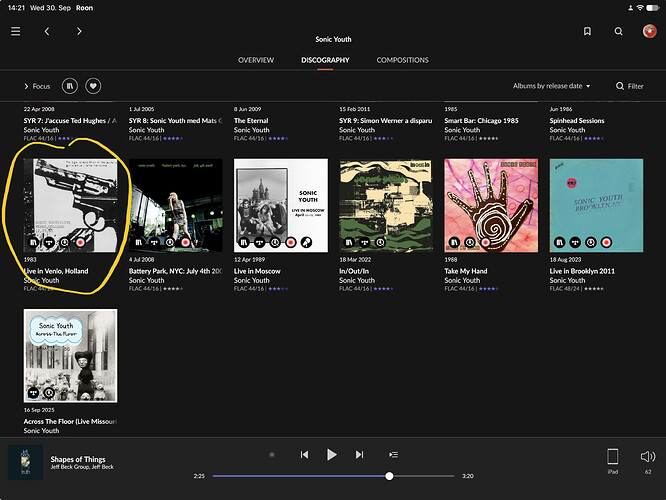Open the search magnifier in top bar
This screenshot has width=666, height=500.
tap(618, 31)
